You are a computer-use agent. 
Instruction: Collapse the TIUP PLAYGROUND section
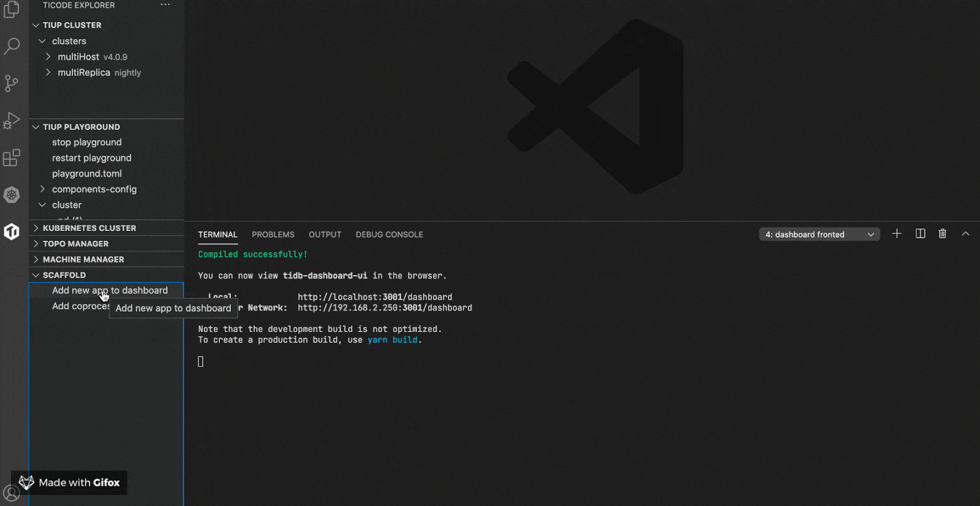click(x=36, y=127)
